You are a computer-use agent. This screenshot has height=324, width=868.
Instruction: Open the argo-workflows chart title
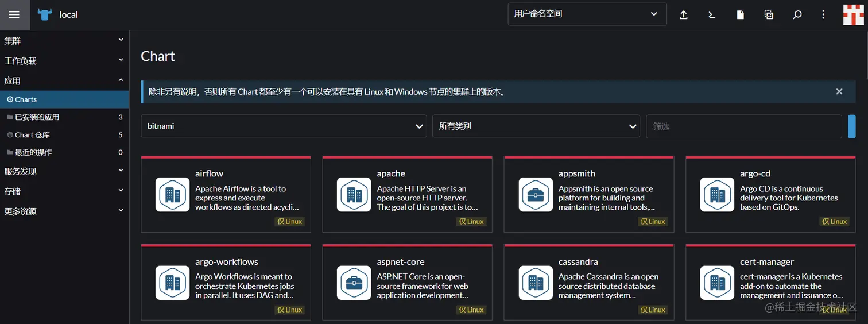(227, 262)
